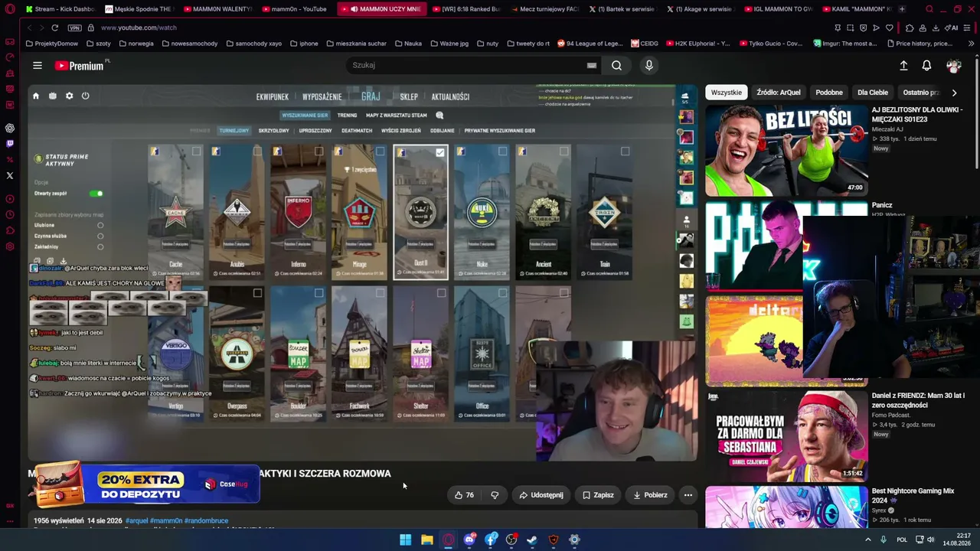The image size is (980, 551).
Task: Select the Zakładnicy radio option
Action: (100, 247)
